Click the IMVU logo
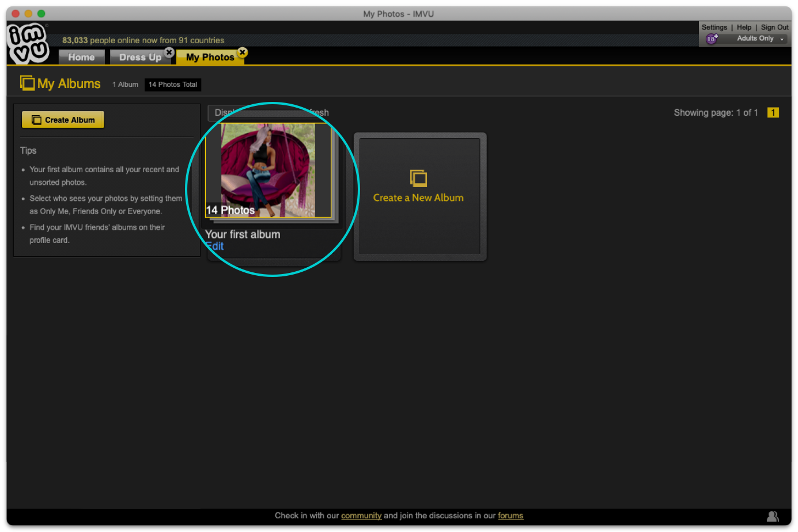798x532 pixels. [x=28, y=43]
